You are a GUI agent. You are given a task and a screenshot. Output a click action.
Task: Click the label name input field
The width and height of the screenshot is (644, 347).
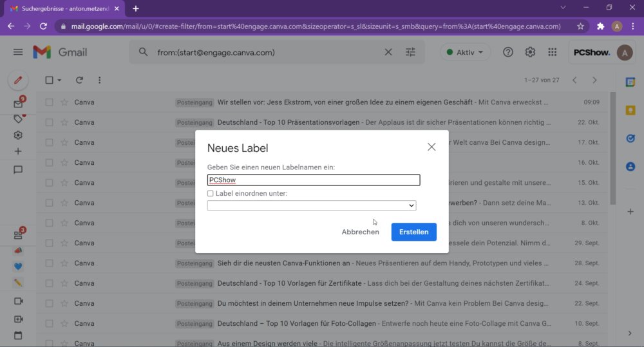(x=314, y=180)
